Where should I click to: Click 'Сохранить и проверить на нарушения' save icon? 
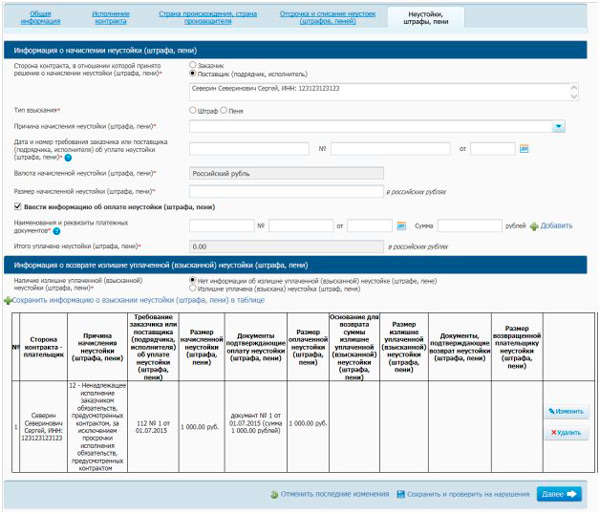coord(401,494)
